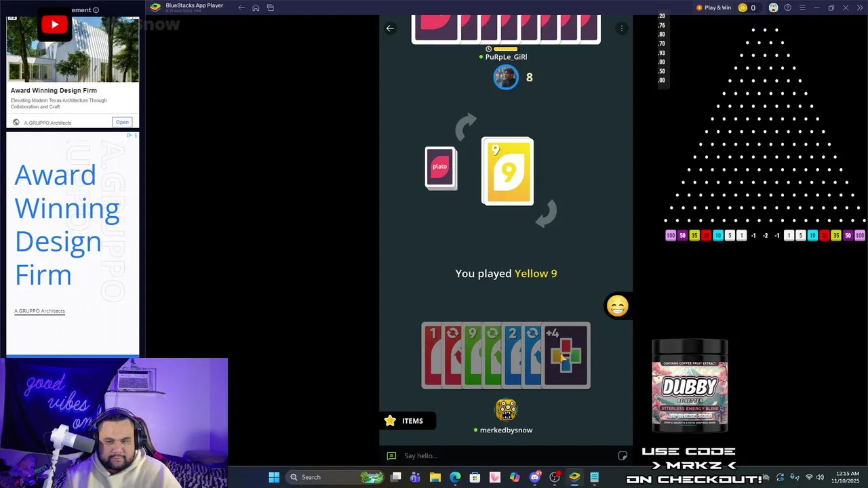Open BlueStacks recent apps view
The image size is (868, 488).
pyautogui.click(x=270, y=7)
